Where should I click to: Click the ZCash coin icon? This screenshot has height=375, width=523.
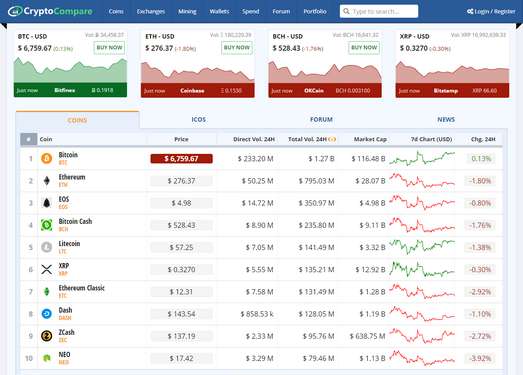tap(46, 336)
